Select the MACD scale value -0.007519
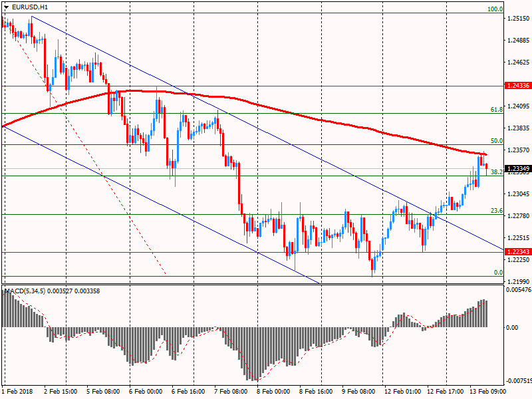The width and height of the screenshot is (532, 399). [x=519, y=380]
